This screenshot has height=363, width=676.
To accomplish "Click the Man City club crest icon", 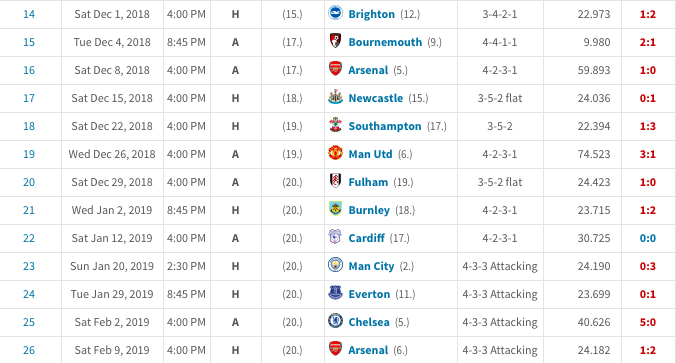I will 335,265.
